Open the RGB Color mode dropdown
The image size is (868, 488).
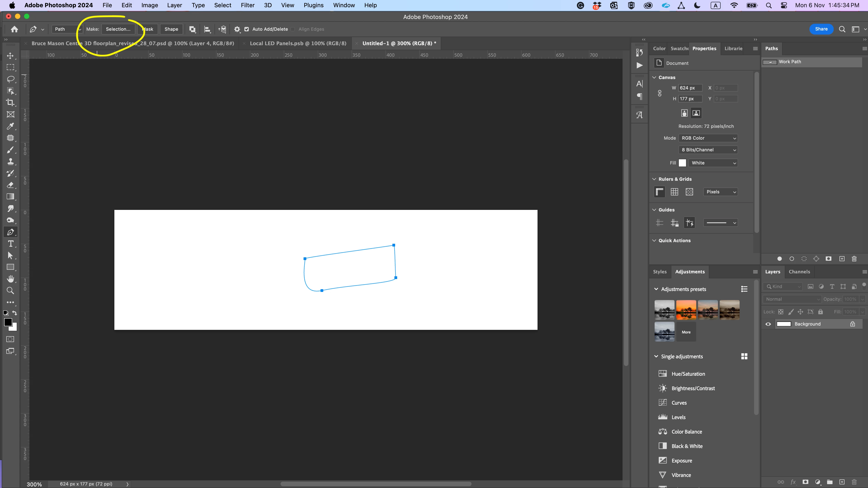tap(708, 138)
